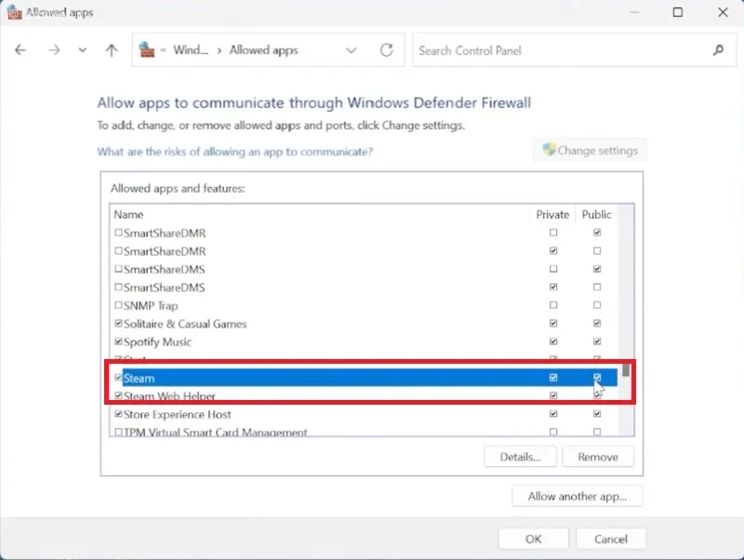Select the Store Experience Host row

click(365, 414)
